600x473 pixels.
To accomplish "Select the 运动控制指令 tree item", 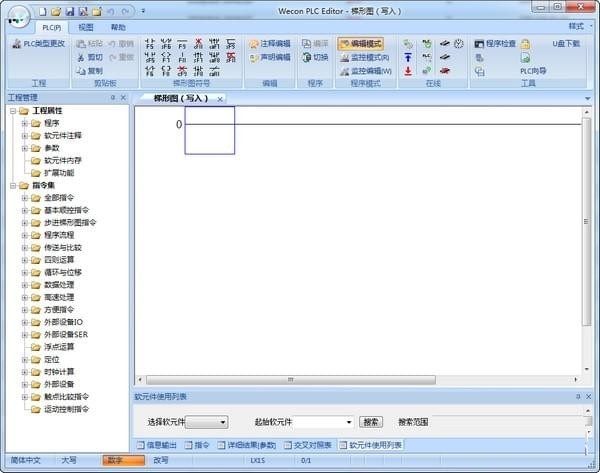I will point(66,409).
